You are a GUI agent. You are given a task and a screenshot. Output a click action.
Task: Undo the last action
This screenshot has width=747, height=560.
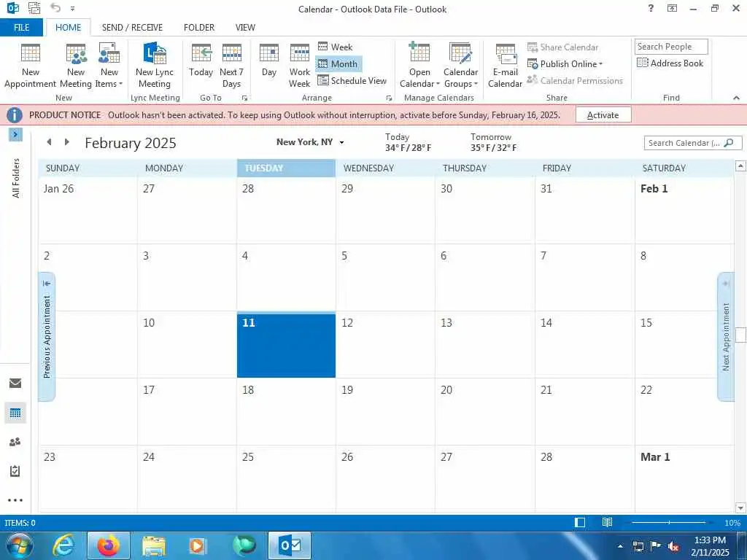coord(55,8)
